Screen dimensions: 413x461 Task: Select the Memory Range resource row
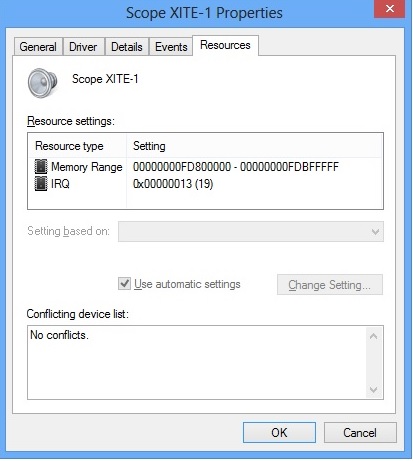[205, 167]
